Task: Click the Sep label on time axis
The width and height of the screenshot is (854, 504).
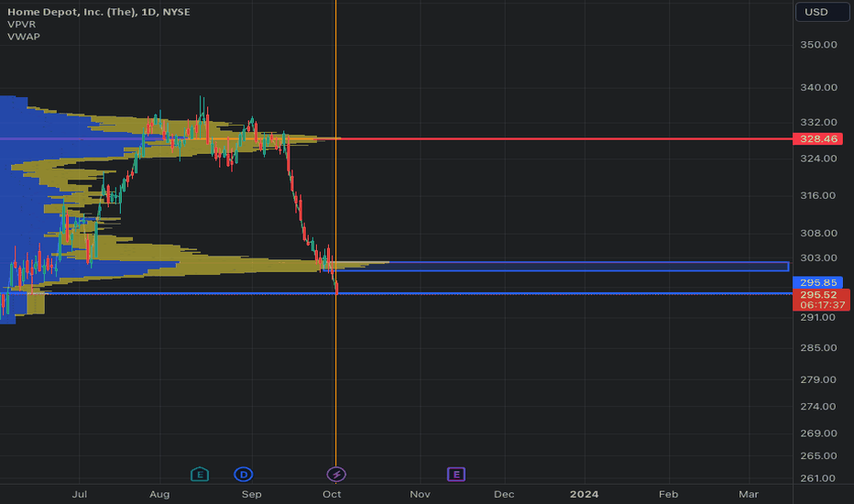Action: click(x=252, y=494)
